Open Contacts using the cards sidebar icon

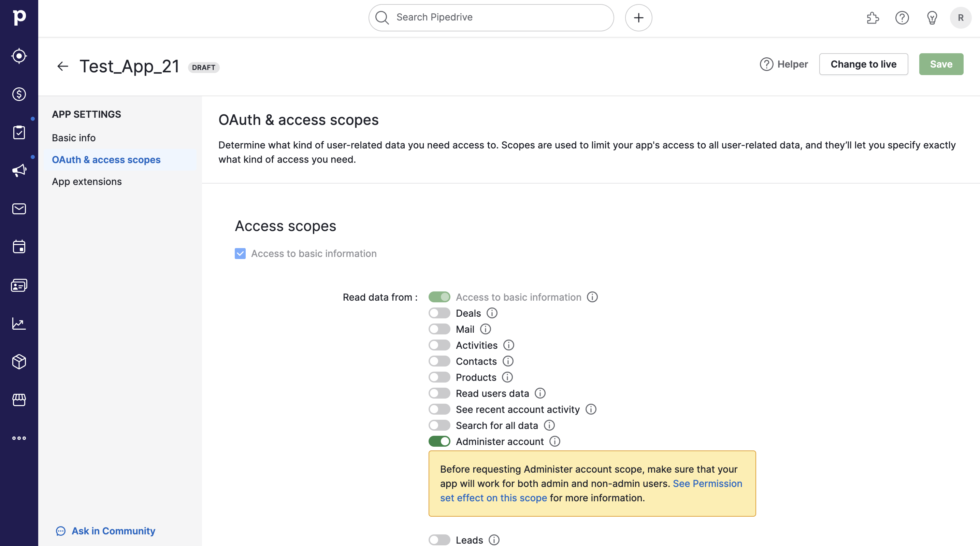coord(18,285)
